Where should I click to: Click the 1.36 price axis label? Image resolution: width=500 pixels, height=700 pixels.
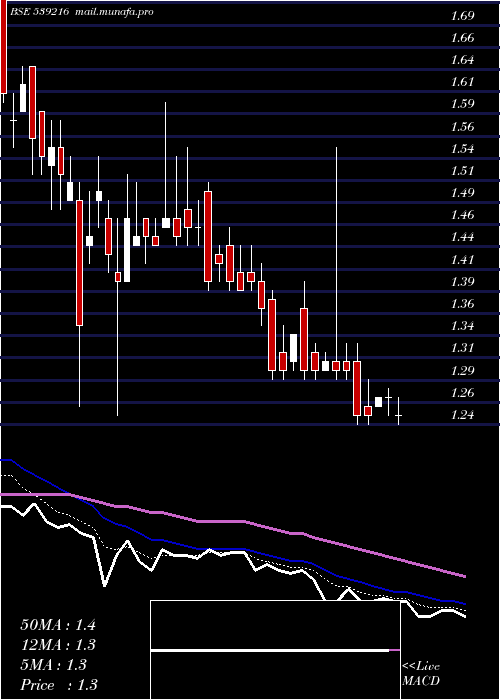coord(462,304)
